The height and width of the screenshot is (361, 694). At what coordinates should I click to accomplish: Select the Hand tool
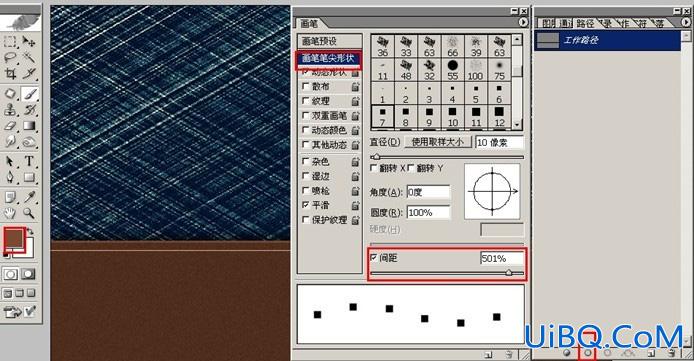point(10,213)
